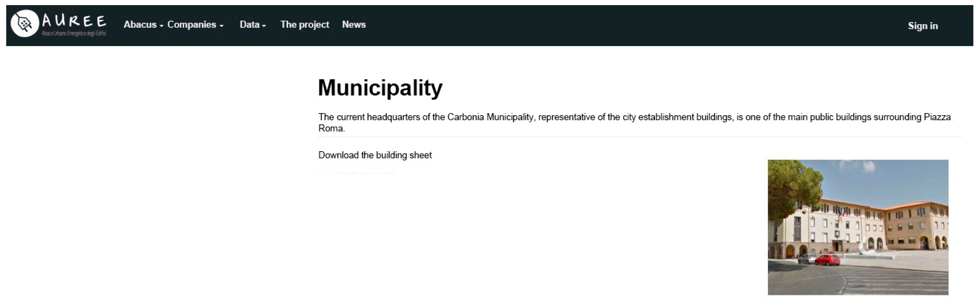Screen dimensions: 980x304
Task: Click the word Roma in description
Action: pos(330,128)
